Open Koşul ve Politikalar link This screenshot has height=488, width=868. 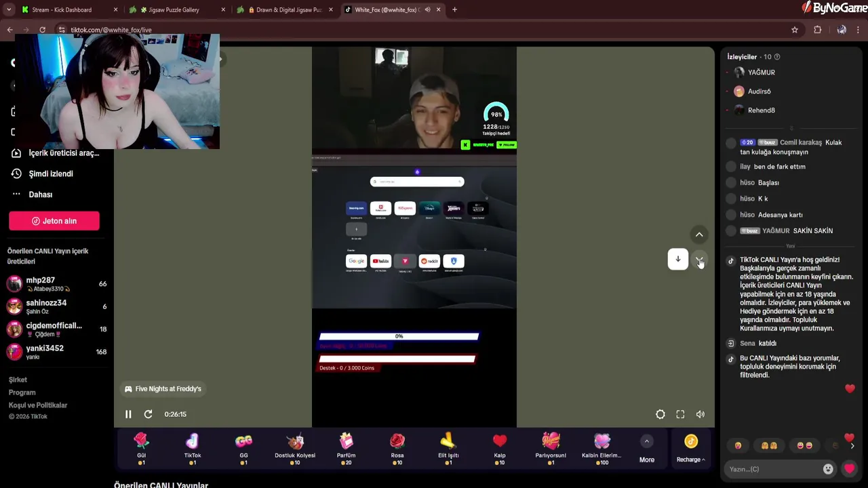38,405
